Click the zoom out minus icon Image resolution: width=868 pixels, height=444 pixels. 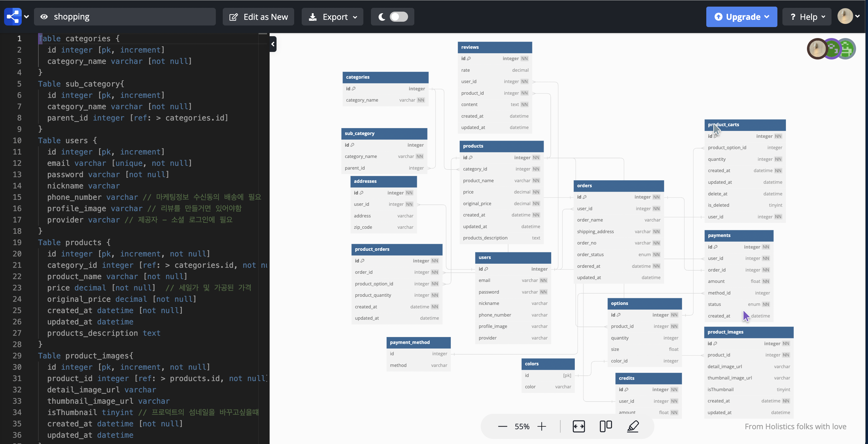point(502,426)
